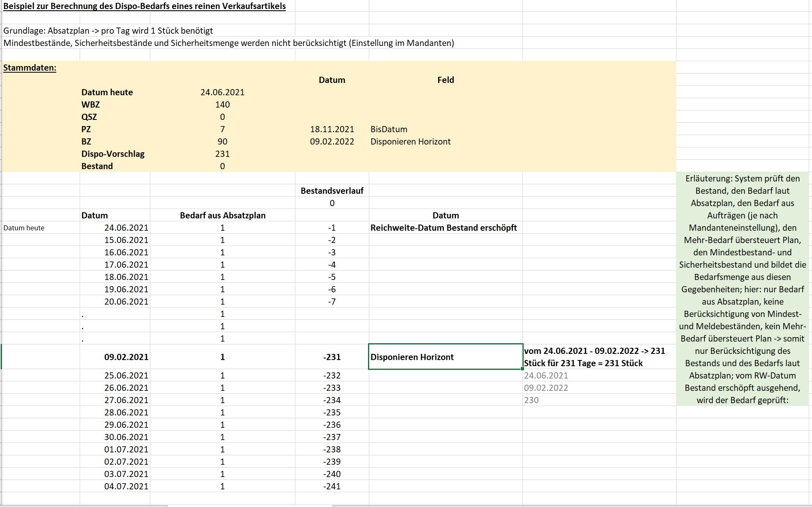
Task: Select the Disponieren Horizont highlighted cell
Action: pos(446,357)
